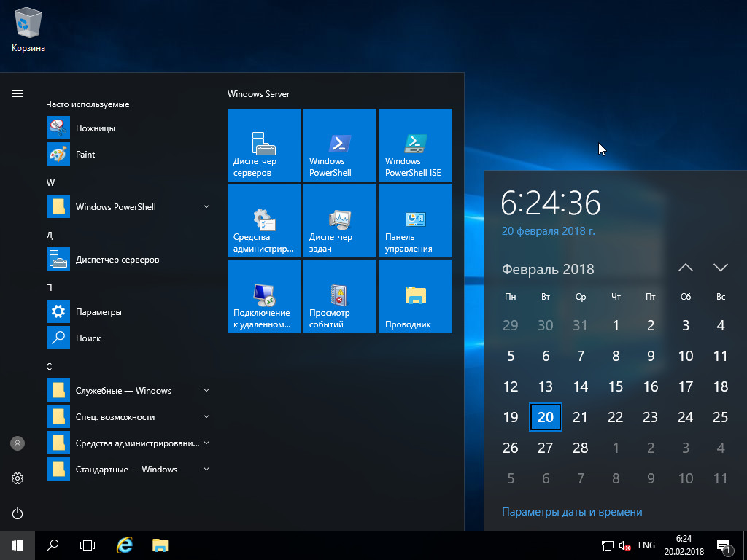Select February 14 in calendar
This screenshot has width=747, height=560.
tap(580, 386)
